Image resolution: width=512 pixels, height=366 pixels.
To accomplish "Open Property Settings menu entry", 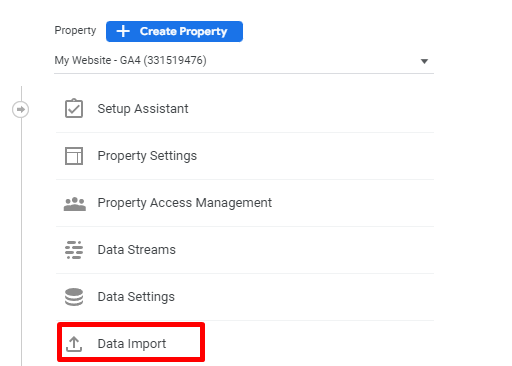I will click(245, 156).
